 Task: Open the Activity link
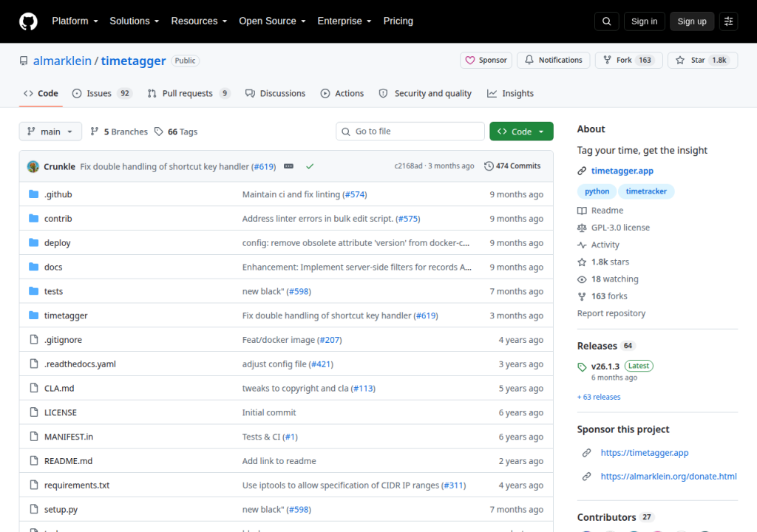click(598, 245)
